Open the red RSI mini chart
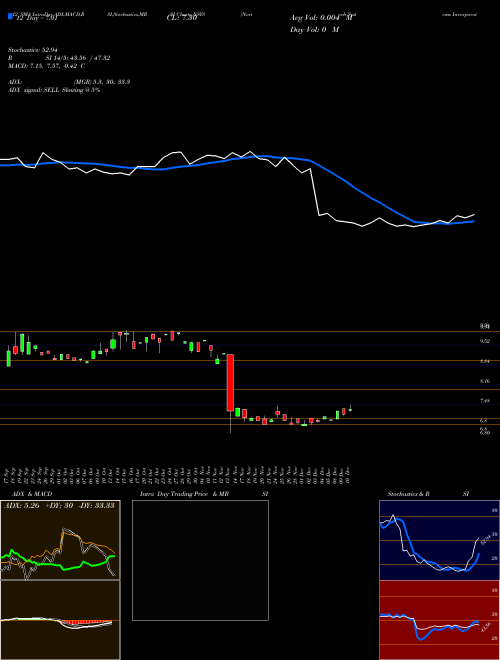The image size is (500, 660). [x=439, y=620]
